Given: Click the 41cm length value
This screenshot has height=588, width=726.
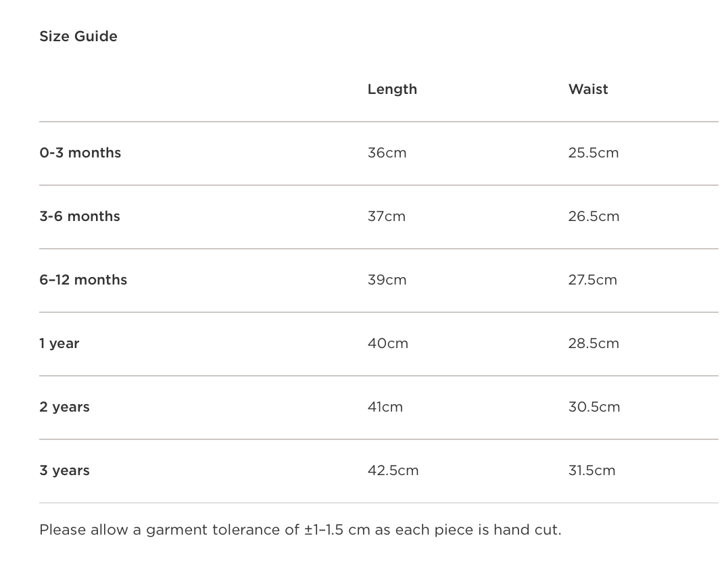Looking at the screenshot, I should 385,407.
